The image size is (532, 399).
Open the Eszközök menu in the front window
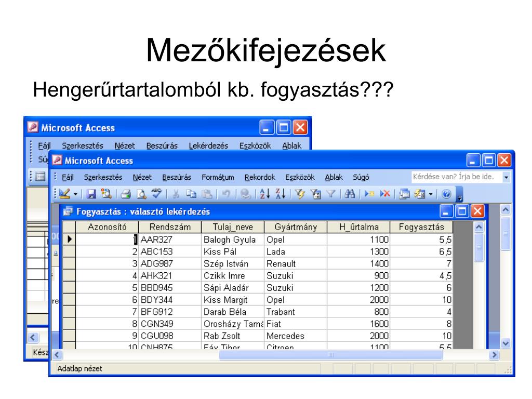(300, 177)
